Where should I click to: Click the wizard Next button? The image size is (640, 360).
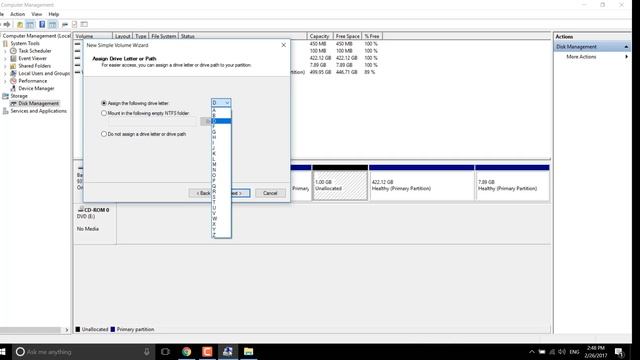point(240,193)
